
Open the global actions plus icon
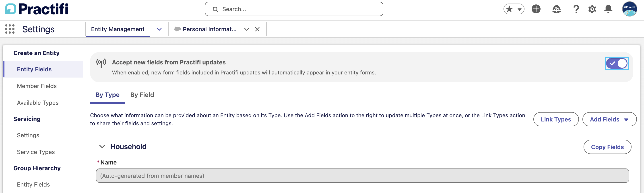tap(536, 9)
